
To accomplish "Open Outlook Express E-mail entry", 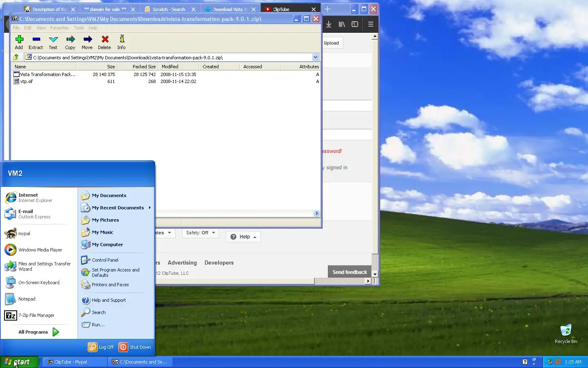I will click(40, 214).
